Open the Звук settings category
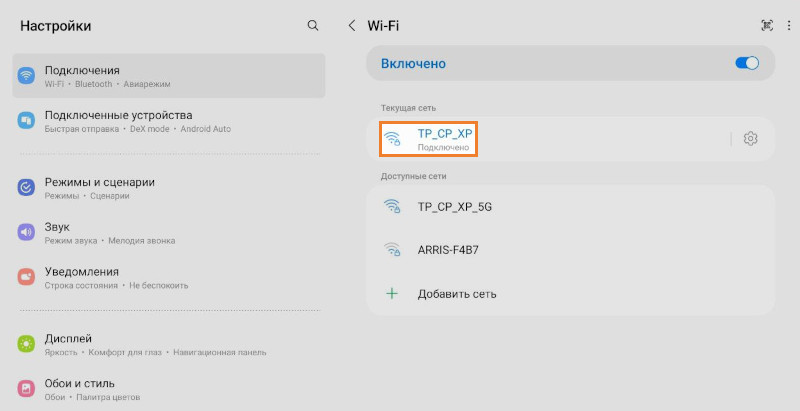 point(168,233)
